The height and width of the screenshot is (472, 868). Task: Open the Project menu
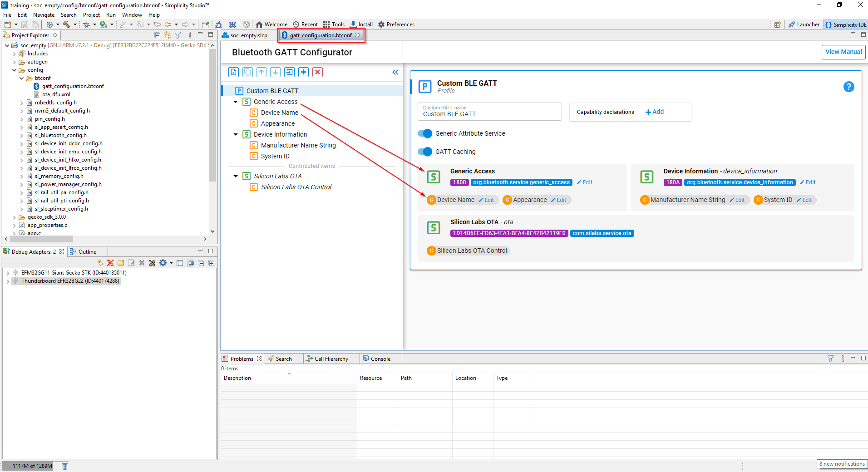coord(91,15)
